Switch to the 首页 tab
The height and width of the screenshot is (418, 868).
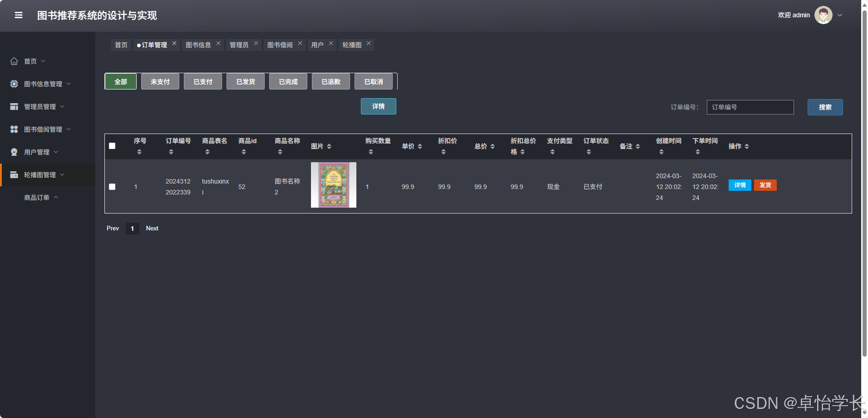coord(121,45)
